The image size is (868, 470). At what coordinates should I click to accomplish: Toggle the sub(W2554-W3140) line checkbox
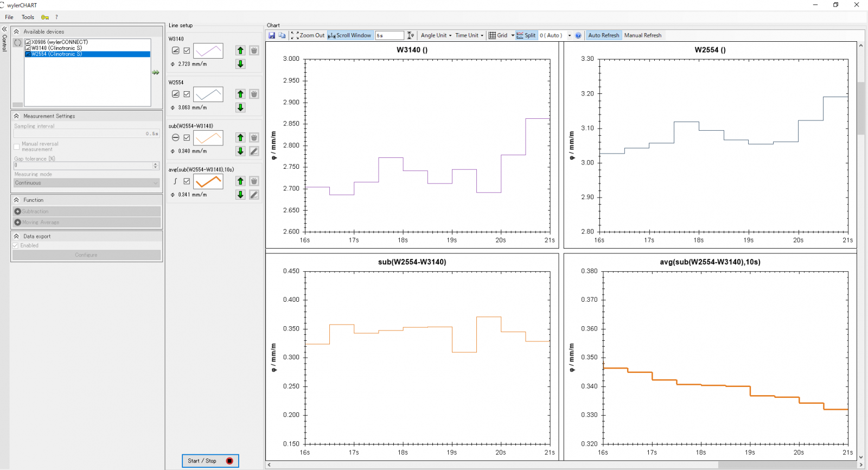[187, 138]
